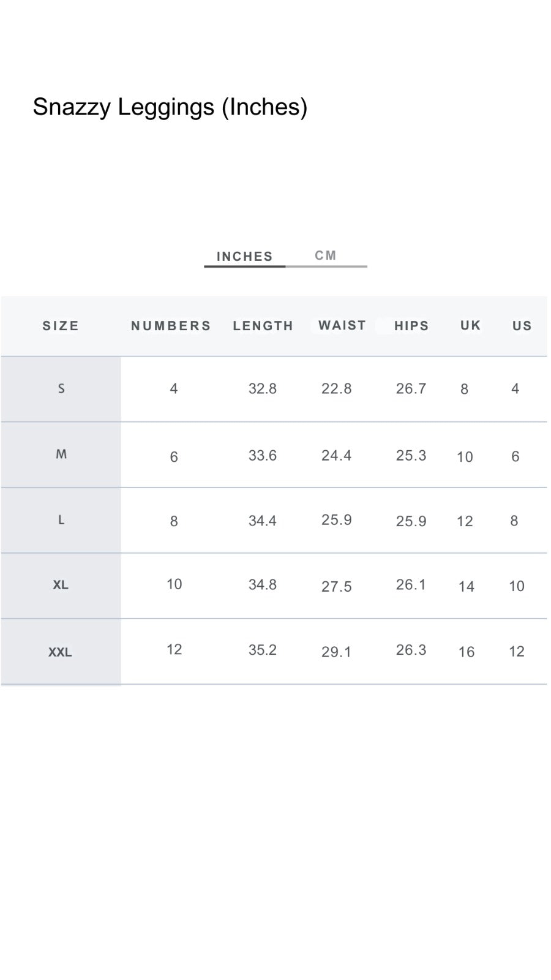Click the SIZE column header
551x980 pixels.
61,326
